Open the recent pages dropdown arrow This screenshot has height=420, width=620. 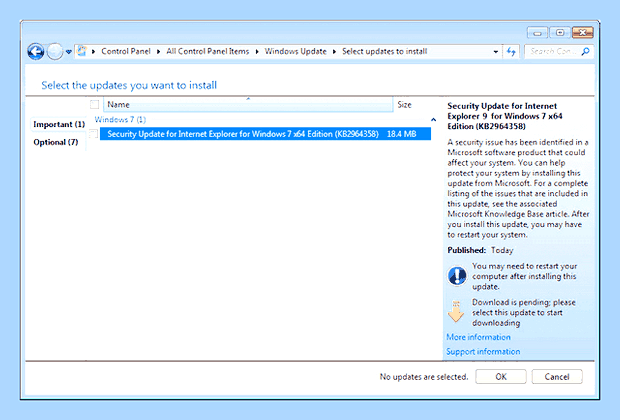[68, 52]
